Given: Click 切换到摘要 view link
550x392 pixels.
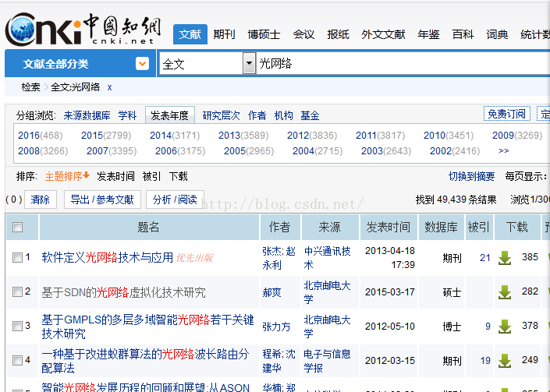Looking at the screenshot, I should 472,176.
